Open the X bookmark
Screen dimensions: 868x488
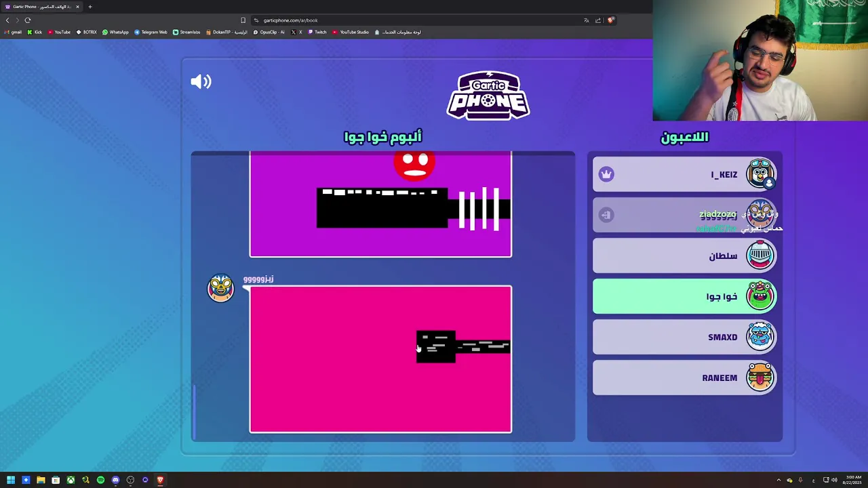click(297, 32)
